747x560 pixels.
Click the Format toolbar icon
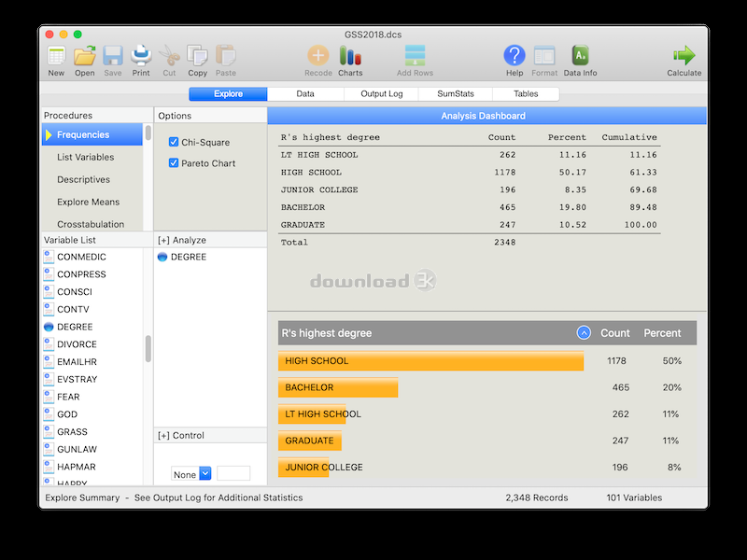[544, 56]
